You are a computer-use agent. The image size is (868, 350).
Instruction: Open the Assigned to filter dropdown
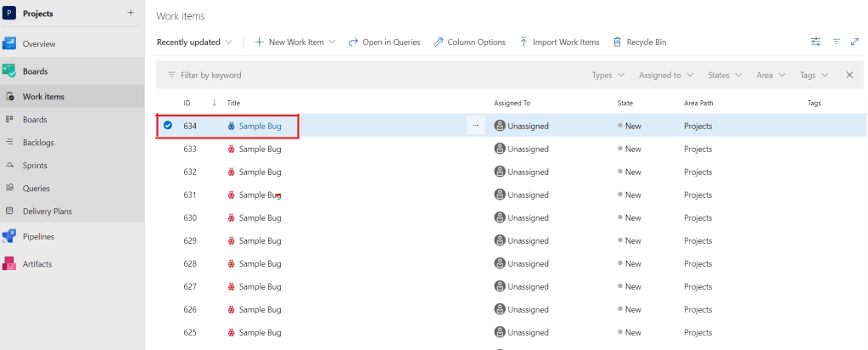click(666, 75)
